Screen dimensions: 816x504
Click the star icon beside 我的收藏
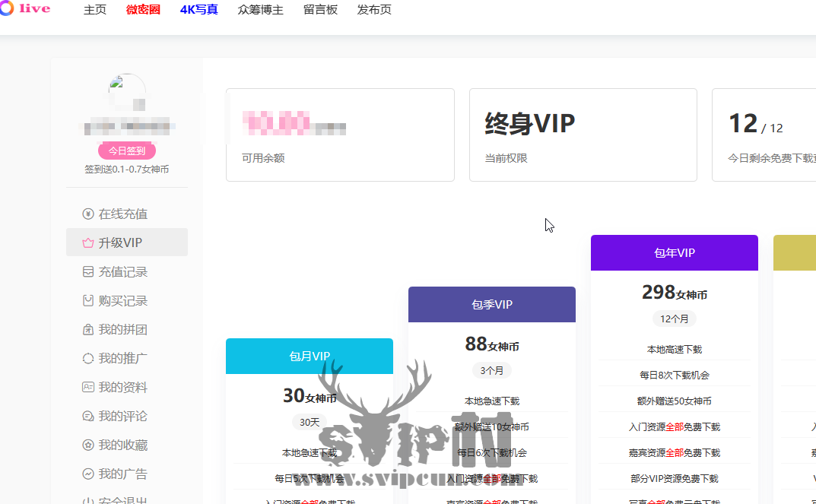pos(88,445)
